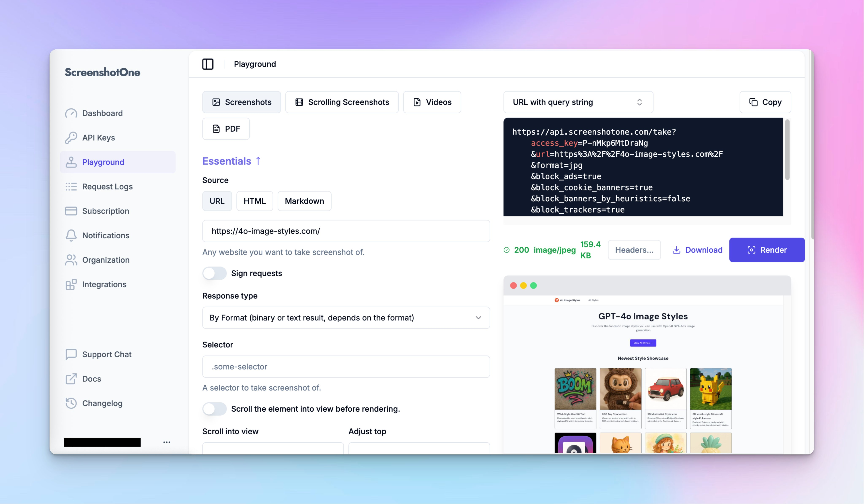Image resolution: width=864 pixels, height=504 pixels.
Task: Switch to PDF tab
Action: 226,129
